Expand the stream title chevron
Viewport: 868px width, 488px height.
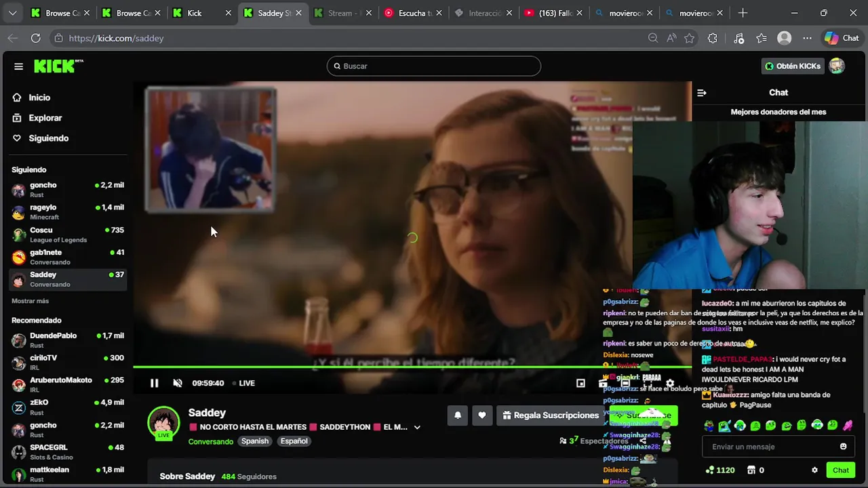click(x=417, y=427)
